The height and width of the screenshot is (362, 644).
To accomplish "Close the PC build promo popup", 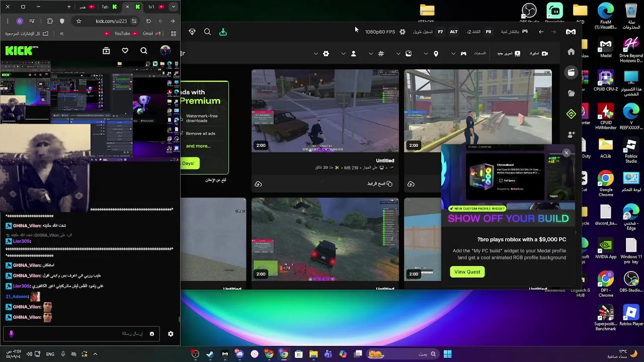I will (567, 153).
